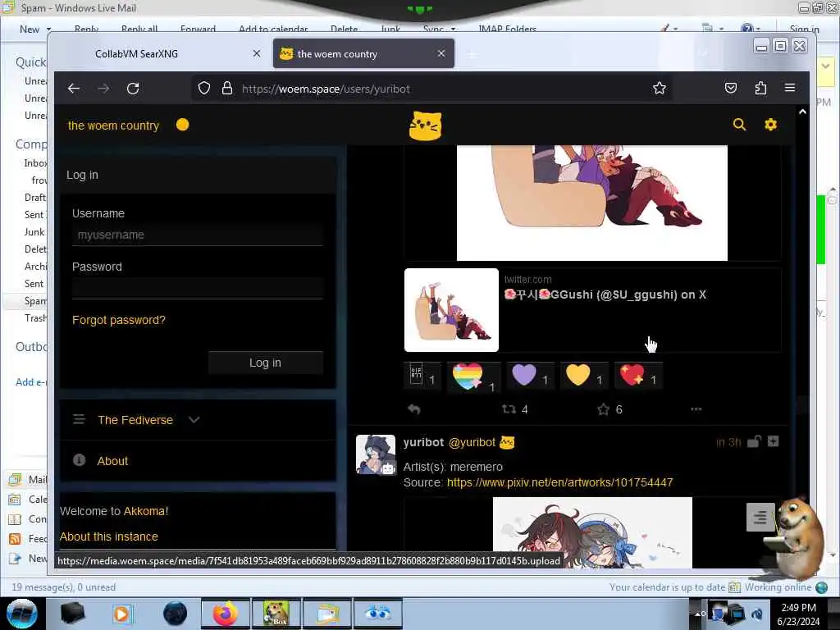Open the pixiv artworks source link

[x=559, y=482]
